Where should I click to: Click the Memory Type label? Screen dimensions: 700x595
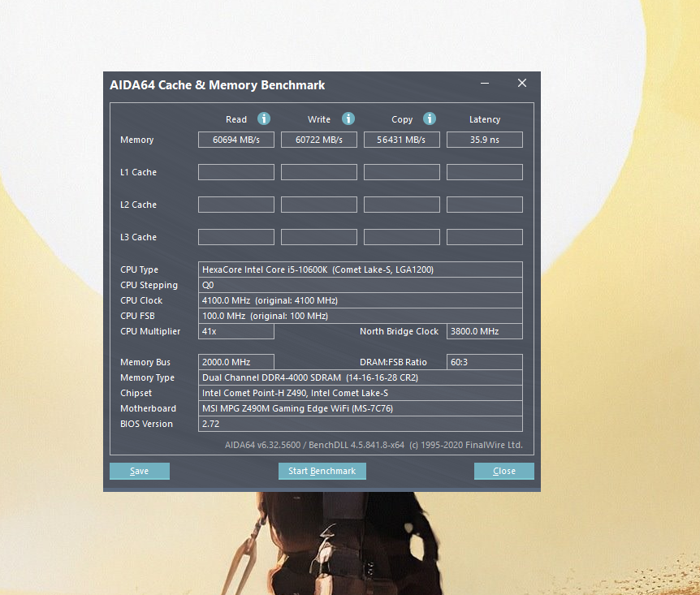pos(147,377)
